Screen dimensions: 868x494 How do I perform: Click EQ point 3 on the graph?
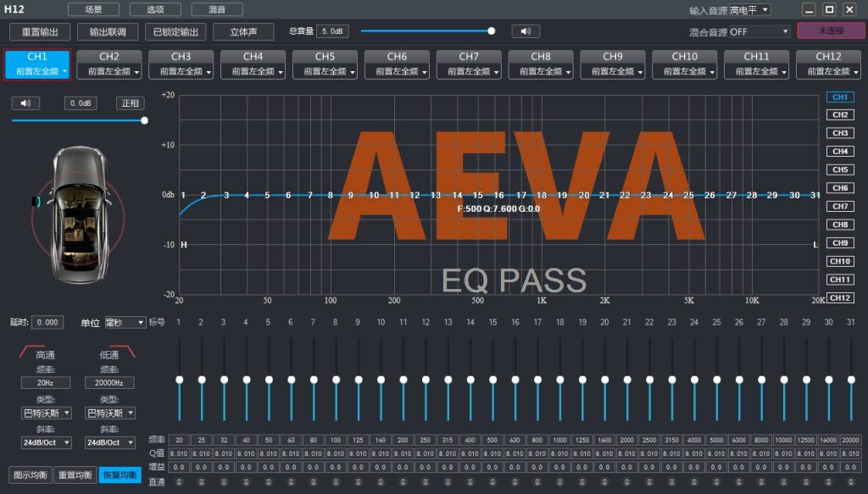click(226, 195)
